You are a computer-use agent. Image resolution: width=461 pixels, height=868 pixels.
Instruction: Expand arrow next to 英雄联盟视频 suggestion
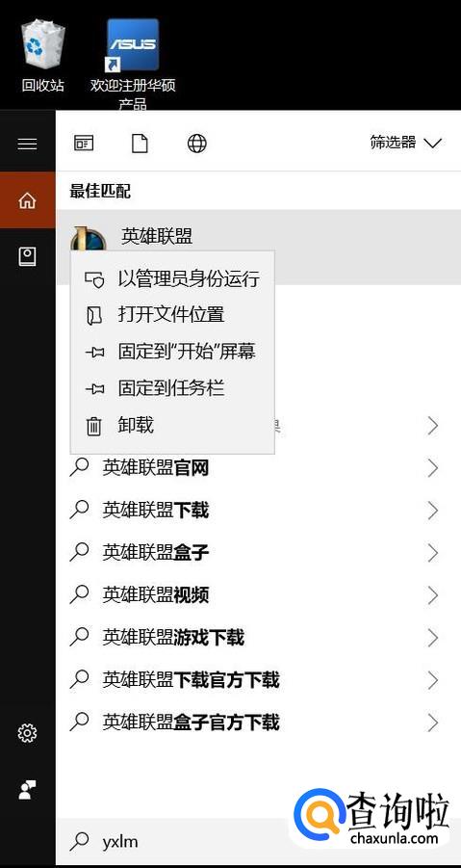433,595
